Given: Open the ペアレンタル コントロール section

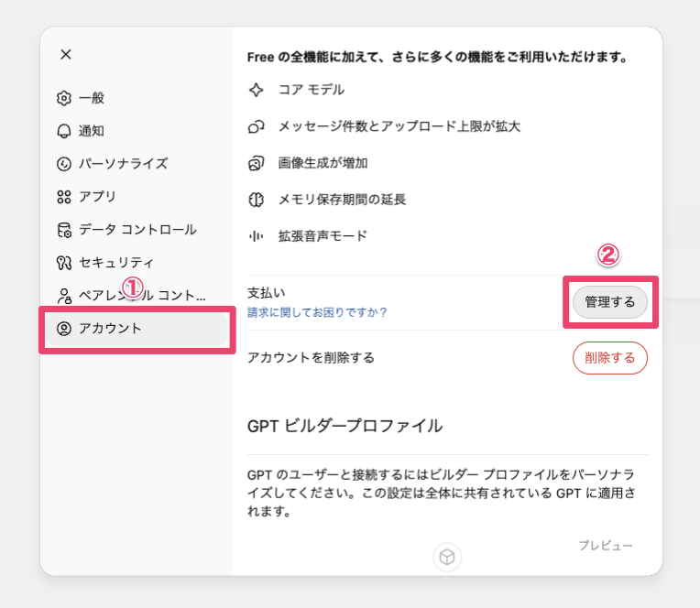Looking at the screenshot, I should pyautogui.click(x=137, y=296).
